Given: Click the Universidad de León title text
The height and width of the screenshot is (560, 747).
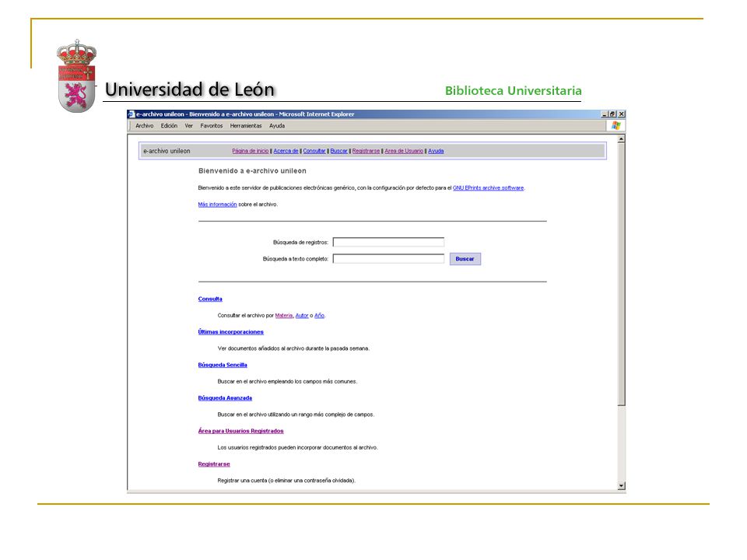Looking at the screenshot, I should [190, 89].
